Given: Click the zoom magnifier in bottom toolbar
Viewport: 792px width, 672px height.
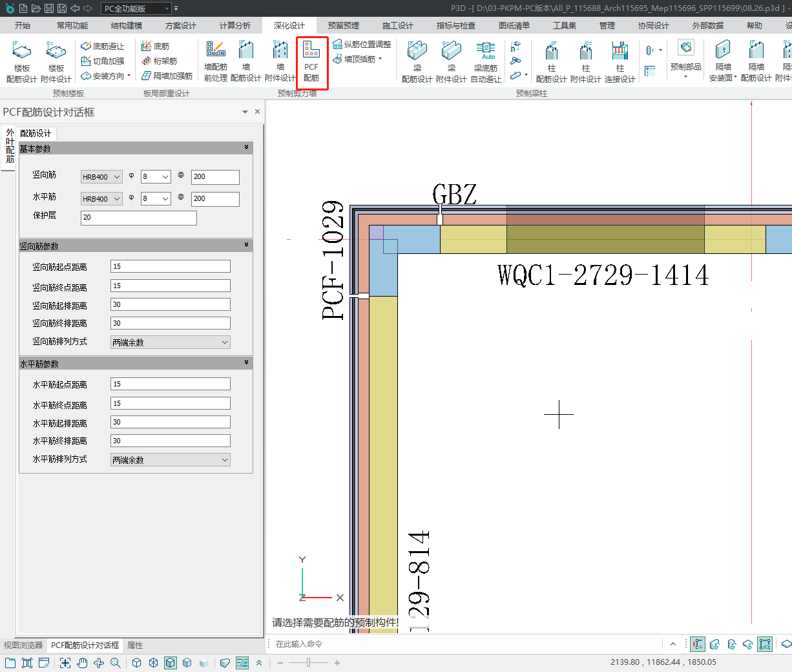Looking at the screenshot, I should [116, 662].
